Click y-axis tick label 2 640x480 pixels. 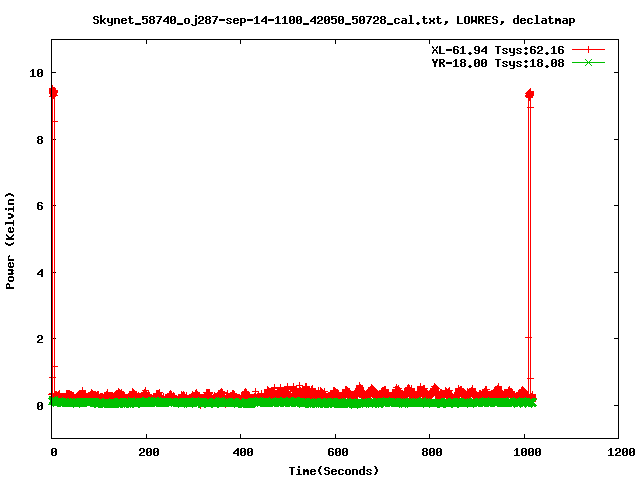coord(40,339)
